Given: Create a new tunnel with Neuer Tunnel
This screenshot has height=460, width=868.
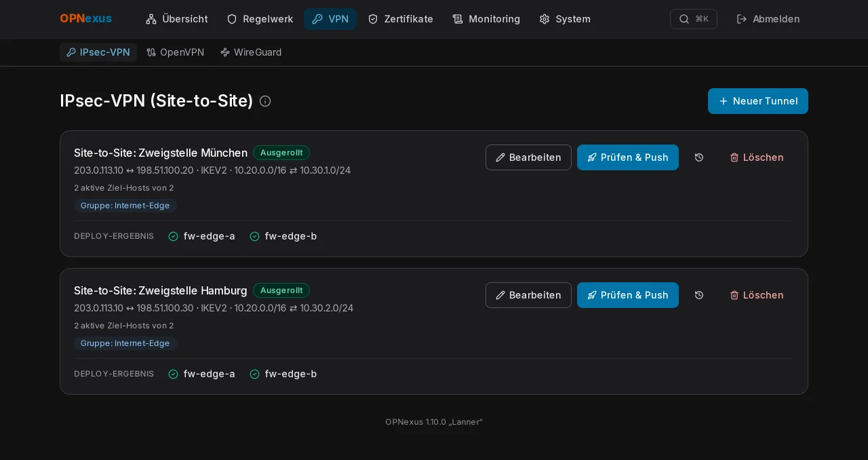Looking at the screenshot, I should pos(758,101).
